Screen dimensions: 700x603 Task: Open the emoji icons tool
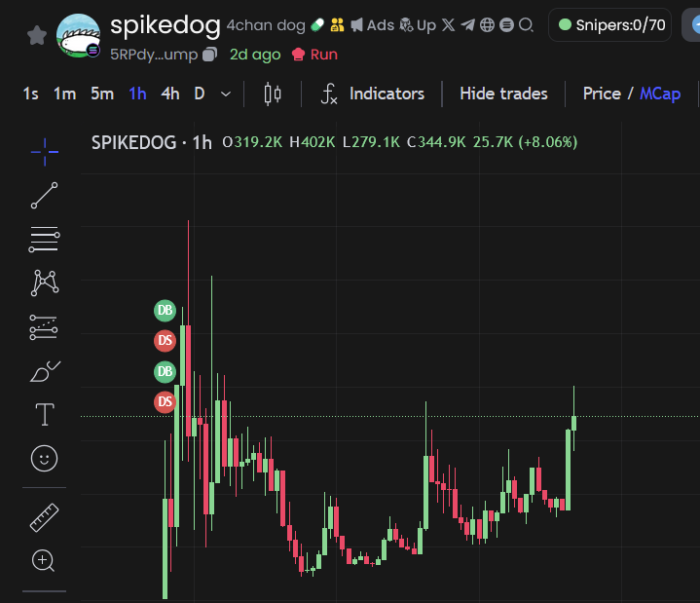coord(44,458)
